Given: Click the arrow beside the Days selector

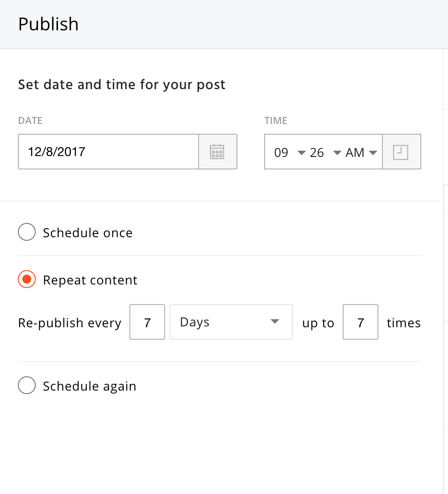Looking at the screenshot, I should coord(275,322).
